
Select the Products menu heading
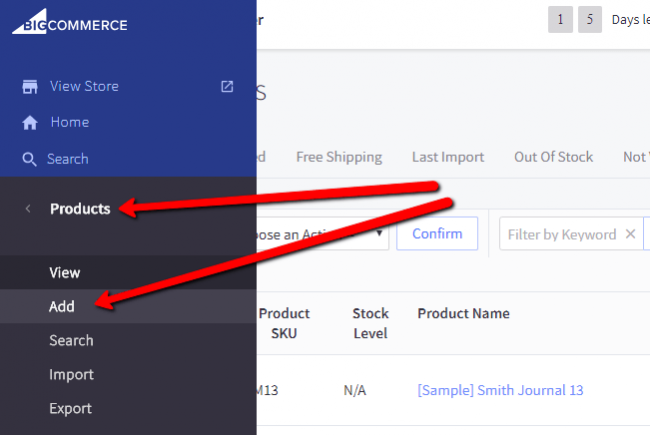point(80,209)
